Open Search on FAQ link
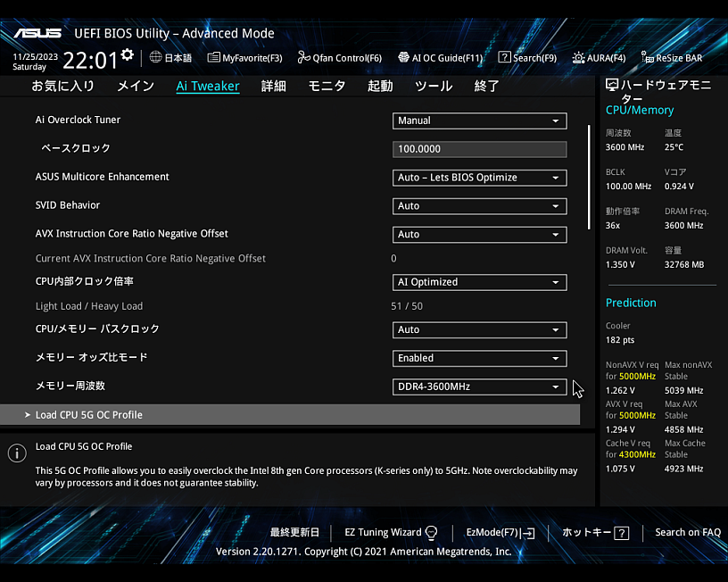The image size is (728, 582). (688, 532)
